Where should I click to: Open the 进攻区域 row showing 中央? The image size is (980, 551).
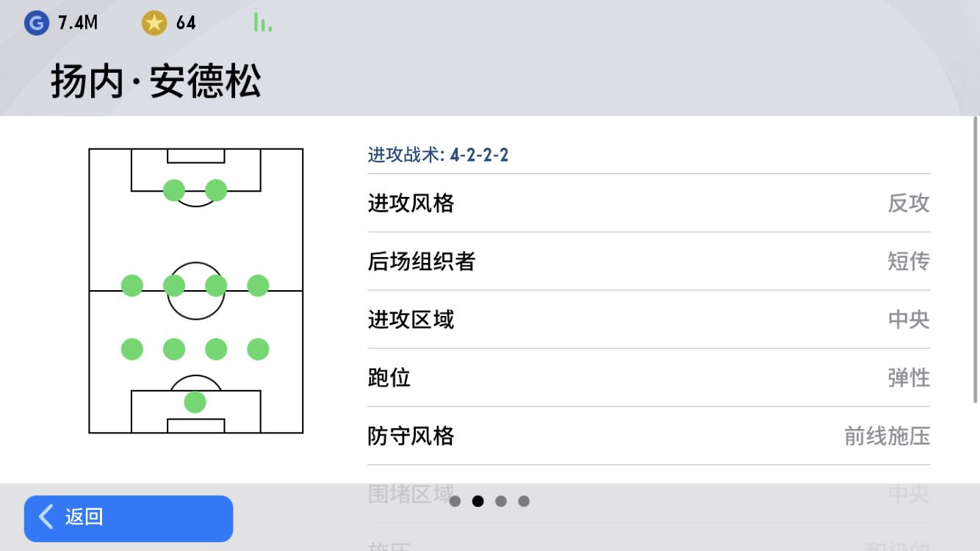click(649, 320)
